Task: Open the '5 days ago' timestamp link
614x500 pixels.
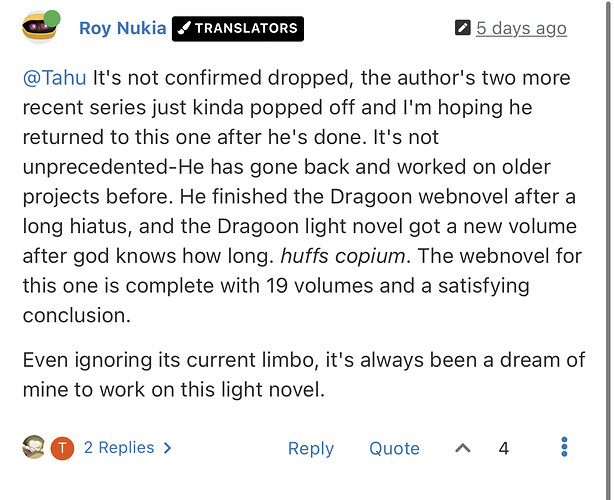Action: coord(521,28)
